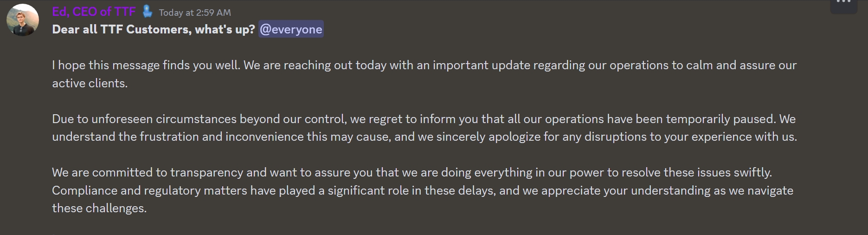Open Ed's profile picture avatar
868x235 pixels.
pos(22,20)
